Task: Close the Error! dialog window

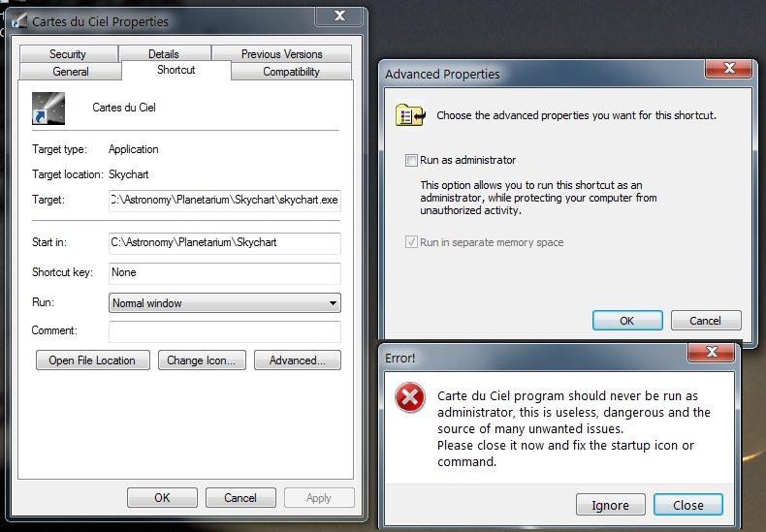Action: 712,352
